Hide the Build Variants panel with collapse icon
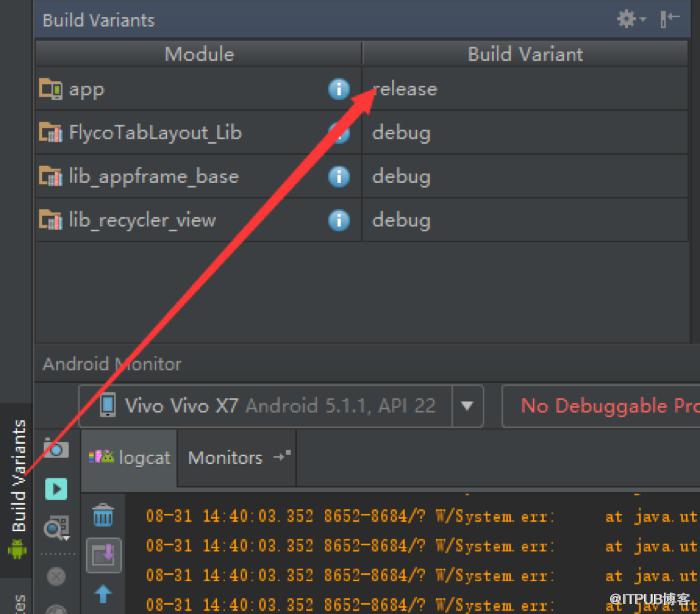 (669, 19)
